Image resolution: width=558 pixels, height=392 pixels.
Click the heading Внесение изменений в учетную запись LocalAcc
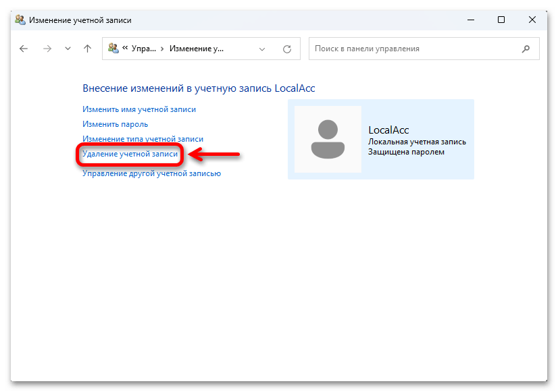[x=199, y=88]
